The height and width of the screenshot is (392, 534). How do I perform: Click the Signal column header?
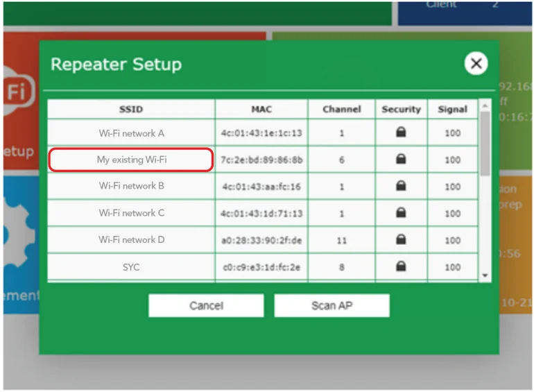(453, 109)
